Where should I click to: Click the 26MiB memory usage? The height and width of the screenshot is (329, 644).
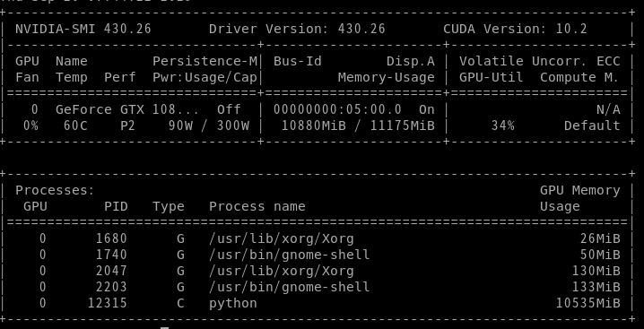(x=600, y=238)
